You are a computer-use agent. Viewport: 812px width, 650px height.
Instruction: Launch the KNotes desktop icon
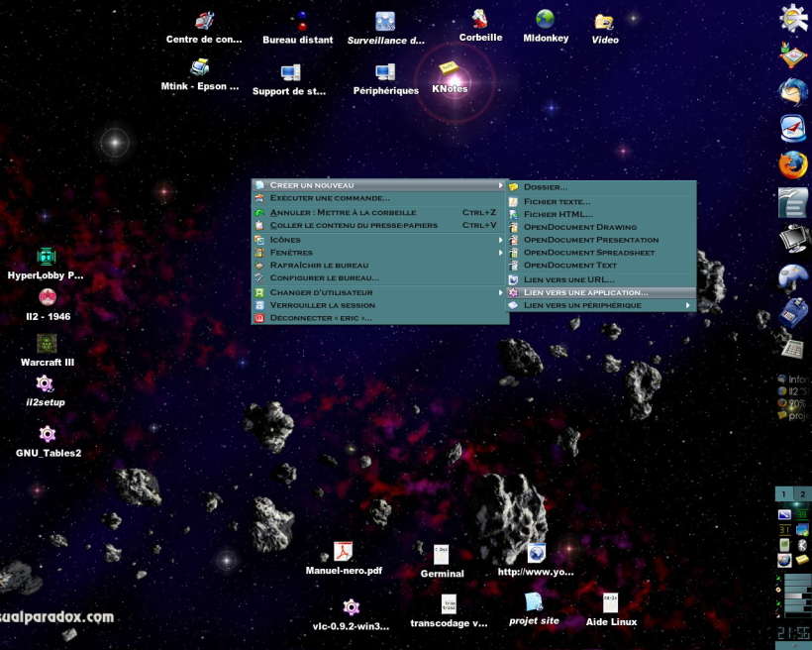point(449,69)
